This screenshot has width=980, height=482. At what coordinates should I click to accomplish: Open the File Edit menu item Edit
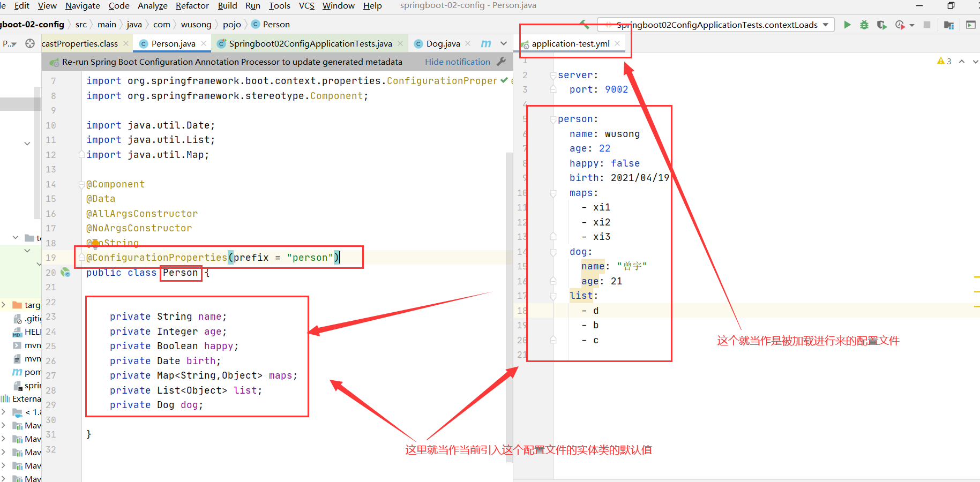pyautogui.click(x=22, y=5)
